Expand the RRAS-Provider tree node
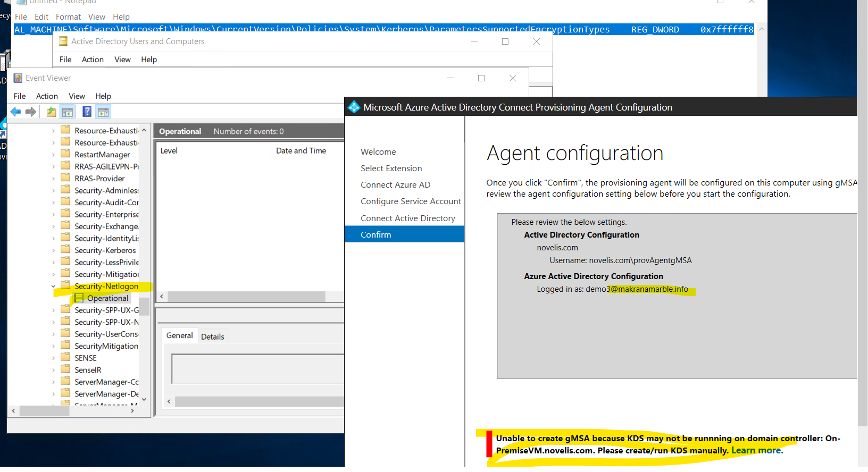This screenshot has width=868, height=472. click(x=53, y=179)
